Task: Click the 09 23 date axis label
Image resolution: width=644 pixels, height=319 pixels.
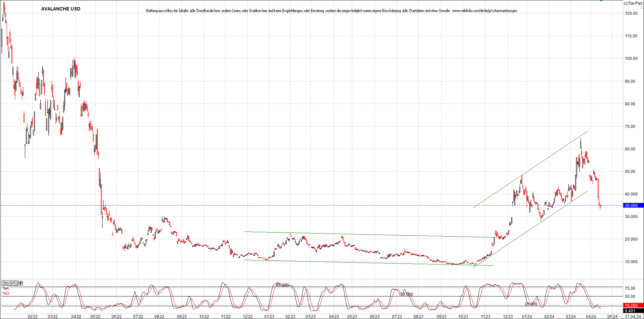Action: coord(442,317)
